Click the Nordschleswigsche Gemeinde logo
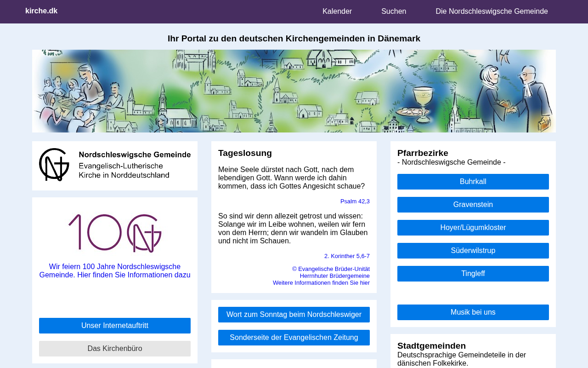The image size is (588, 368). [x=115, y=165]
